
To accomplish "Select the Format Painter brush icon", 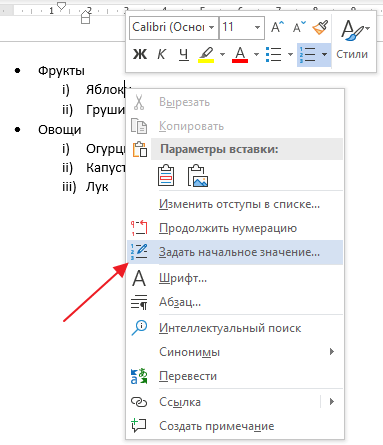I will click(x=320, y=28).
